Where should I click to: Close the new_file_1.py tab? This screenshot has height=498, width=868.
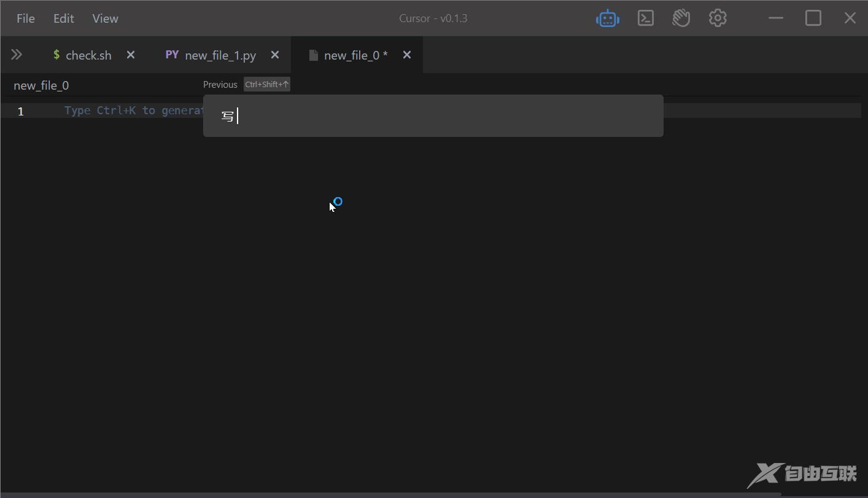point(275,55)
